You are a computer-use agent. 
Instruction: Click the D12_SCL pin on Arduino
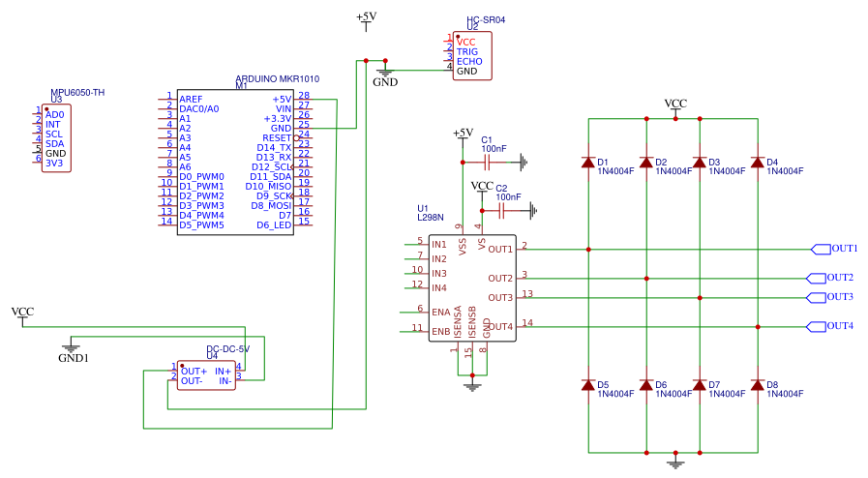click(271, 167)
